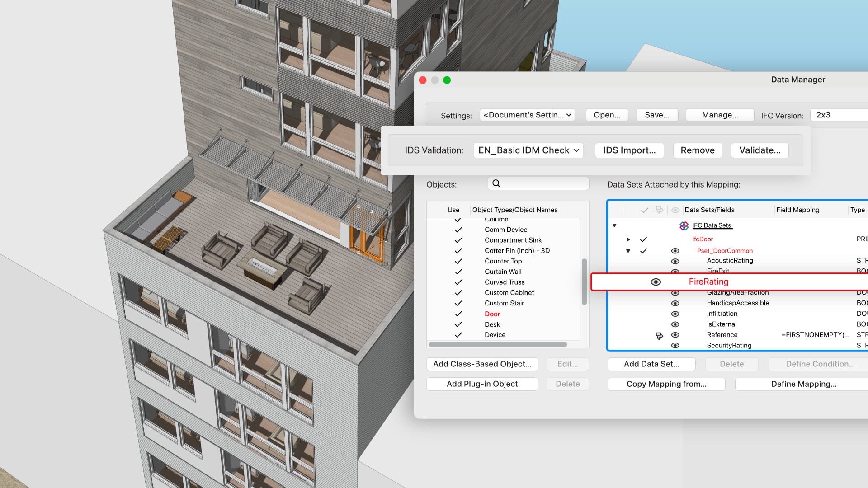This screenshot has height=488, width=868.
Task: Click the eye icon in column header
Action: pyautogui.click(x=675, y=210)
